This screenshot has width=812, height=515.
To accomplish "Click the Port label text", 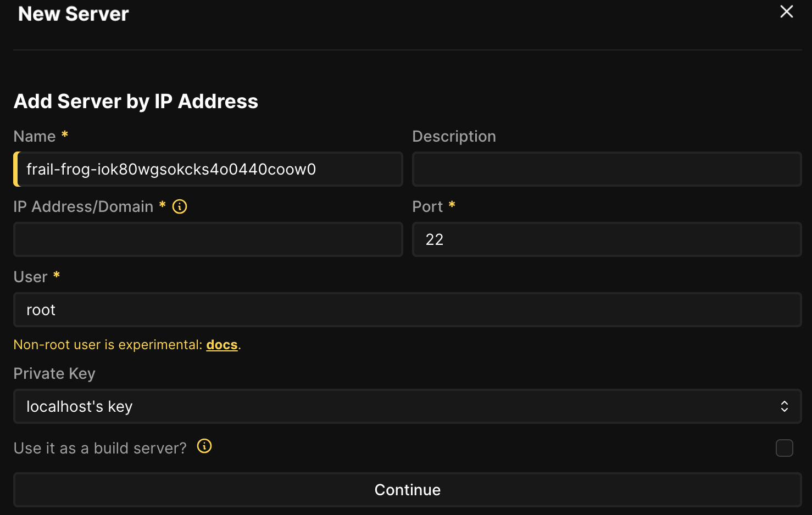I will 427,206.
